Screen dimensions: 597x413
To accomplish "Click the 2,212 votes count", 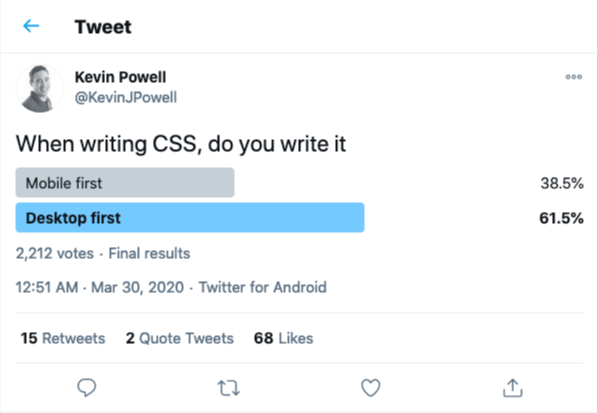I will point(54,253).
